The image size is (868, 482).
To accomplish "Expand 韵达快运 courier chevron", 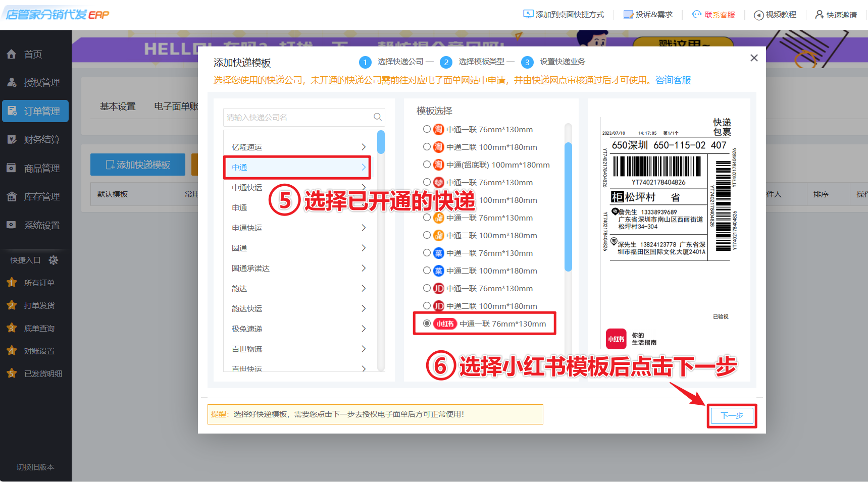I will click(x=364, y=308).
